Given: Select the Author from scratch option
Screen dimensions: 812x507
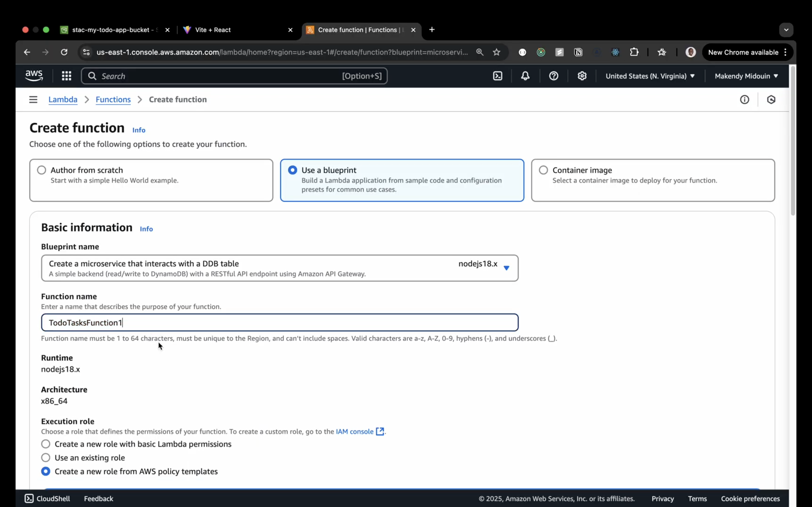Looking at the screenshot, I should pos(42,170).
